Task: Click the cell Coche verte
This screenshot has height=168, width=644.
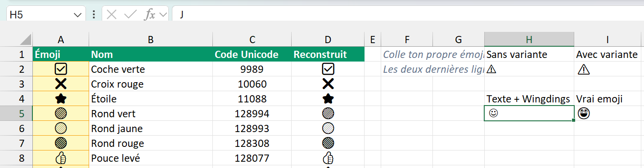Action: tap(151, 69)
